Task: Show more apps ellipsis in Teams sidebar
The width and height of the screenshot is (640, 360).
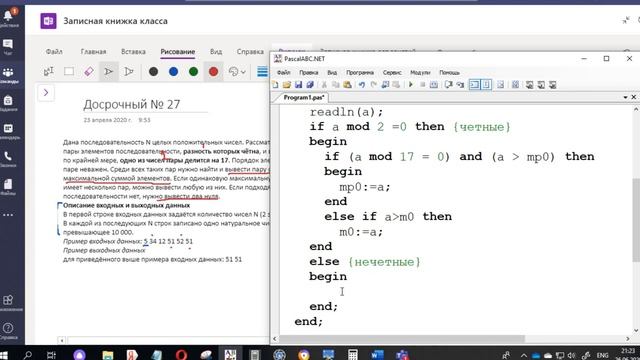Action: pos(8,215)
